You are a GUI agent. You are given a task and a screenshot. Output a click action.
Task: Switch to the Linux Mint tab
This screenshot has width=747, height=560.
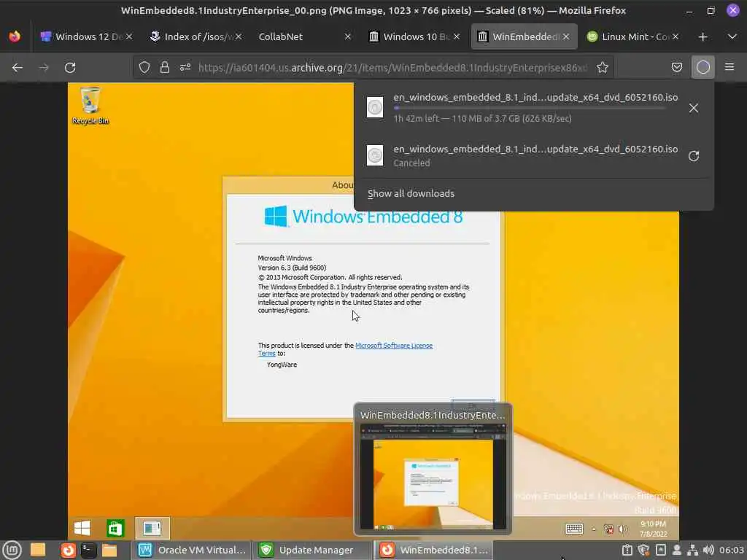pos(633,36)
